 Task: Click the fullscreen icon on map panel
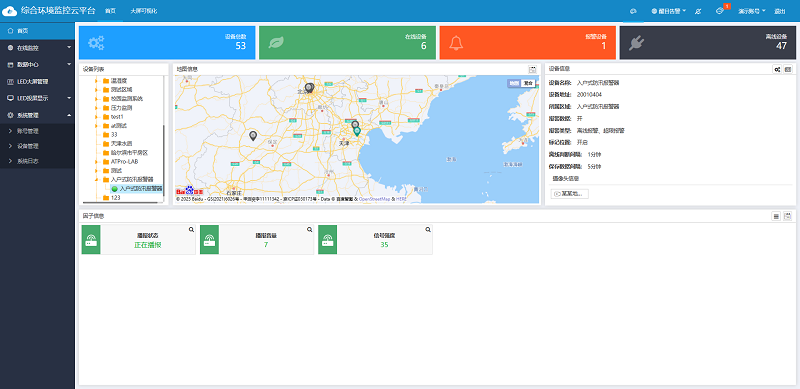pos(533,69)
